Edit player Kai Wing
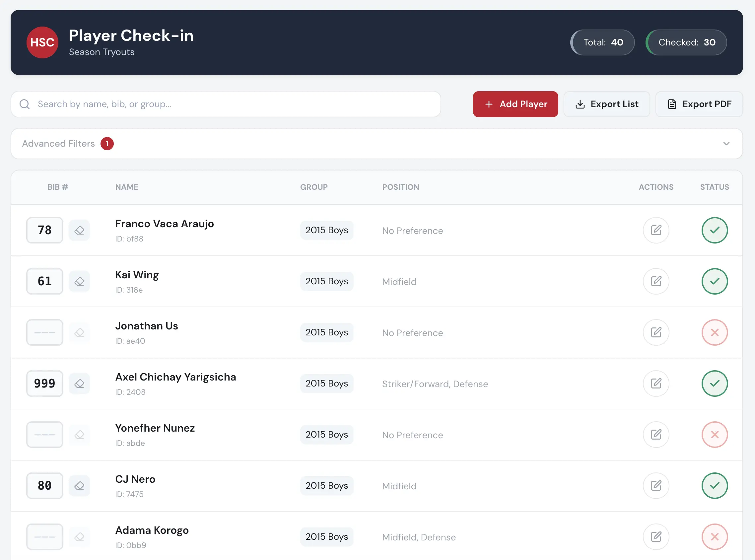 [x=656, y=281]
